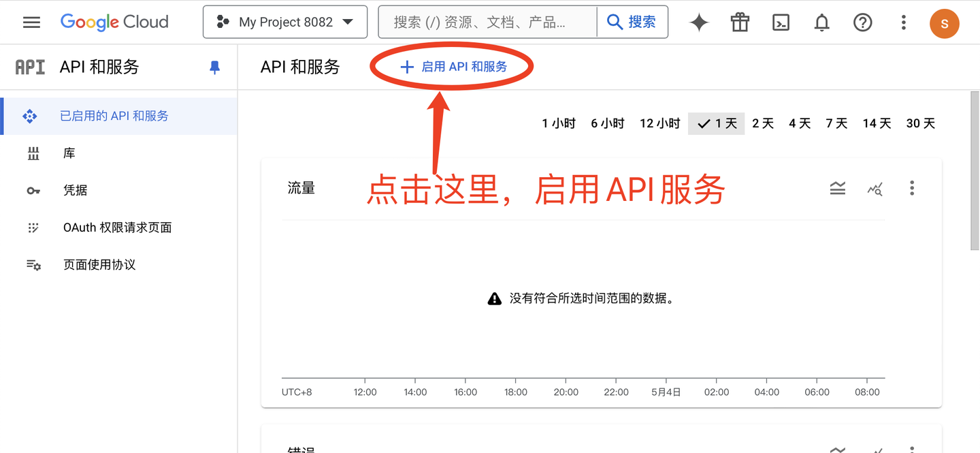Screen dimensions: 980x453
Task: Open the gift free trial icon
Action: tap(740, 22)
